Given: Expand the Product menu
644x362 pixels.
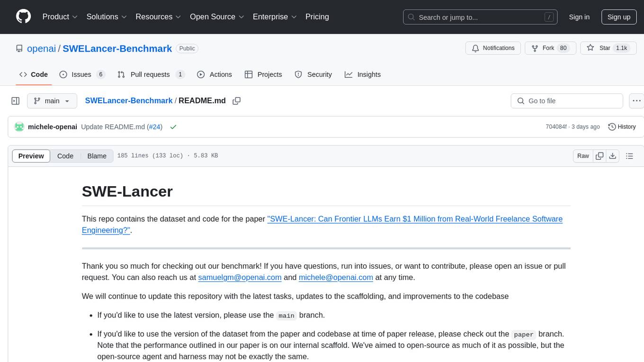Looking at the screenshot, I should tap(60, 17).
